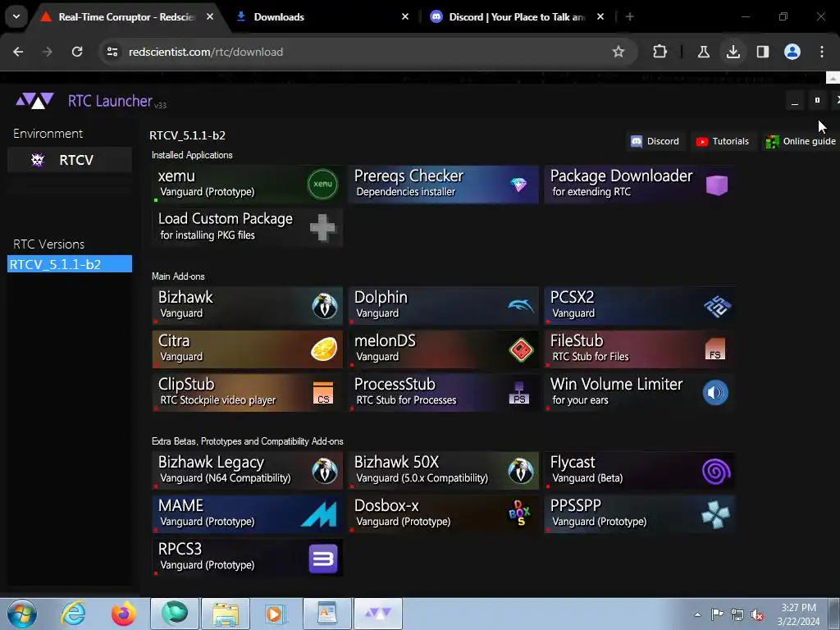Click the taskbar clock showing 3:27 PM
This screenshot has height=630, width=840.
pos(798,614)
